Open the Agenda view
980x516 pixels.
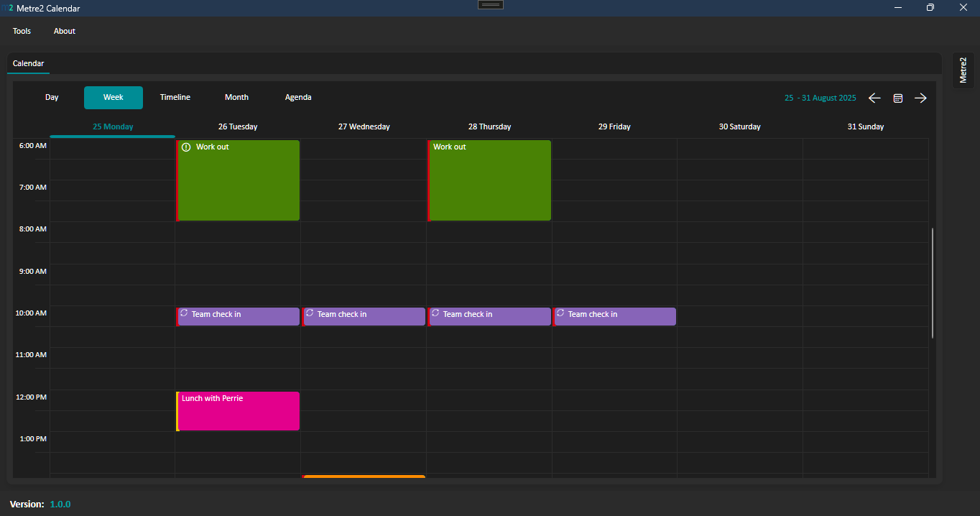[x=298, y=97]
